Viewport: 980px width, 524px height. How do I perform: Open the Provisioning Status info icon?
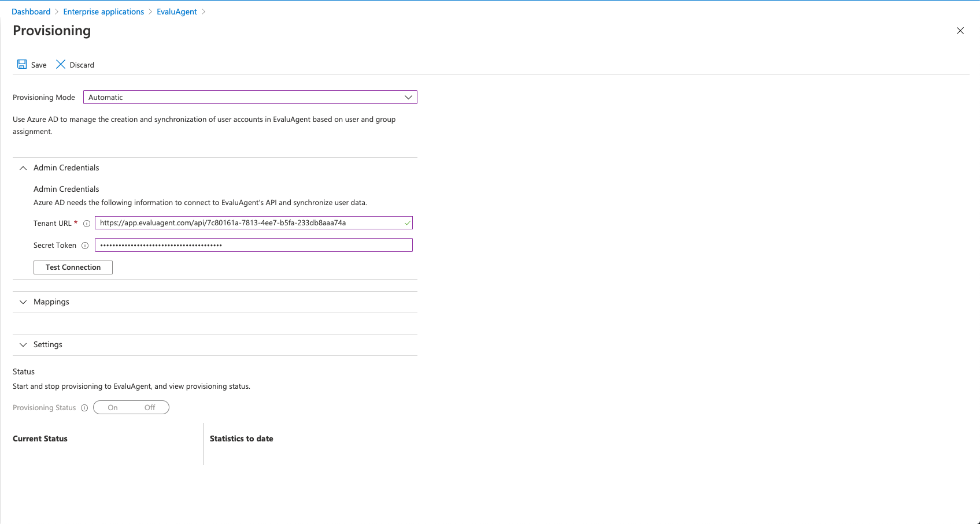tap(84, 408)
